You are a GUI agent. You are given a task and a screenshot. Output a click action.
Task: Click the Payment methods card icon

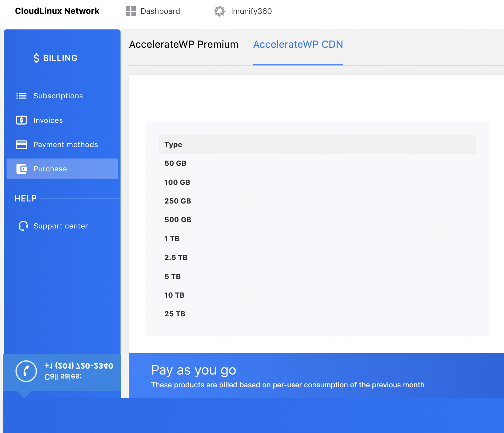click(x=21, y=145)
